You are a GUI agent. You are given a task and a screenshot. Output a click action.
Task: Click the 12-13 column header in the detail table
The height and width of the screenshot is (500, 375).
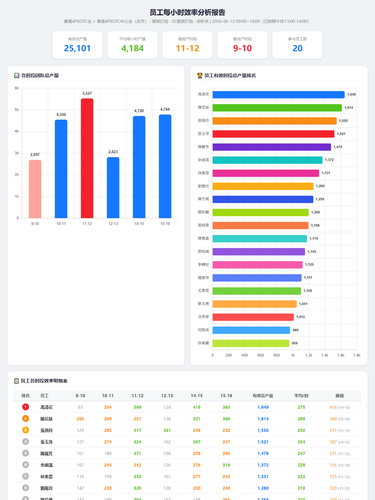167,396
